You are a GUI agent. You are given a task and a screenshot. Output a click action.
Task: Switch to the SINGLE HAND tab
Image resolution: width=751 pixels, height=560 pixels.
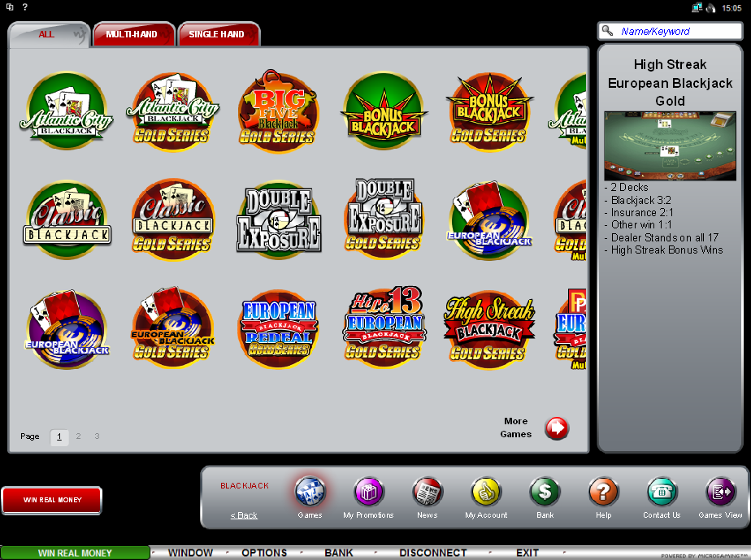(219, 34)
